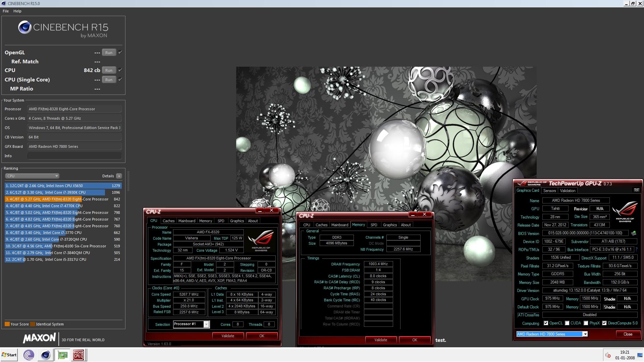The height and width of the screenshot is (362, 644).
Task: Open GPU-Z graphics card taskbar icon
Action: [x=62, y=355]
